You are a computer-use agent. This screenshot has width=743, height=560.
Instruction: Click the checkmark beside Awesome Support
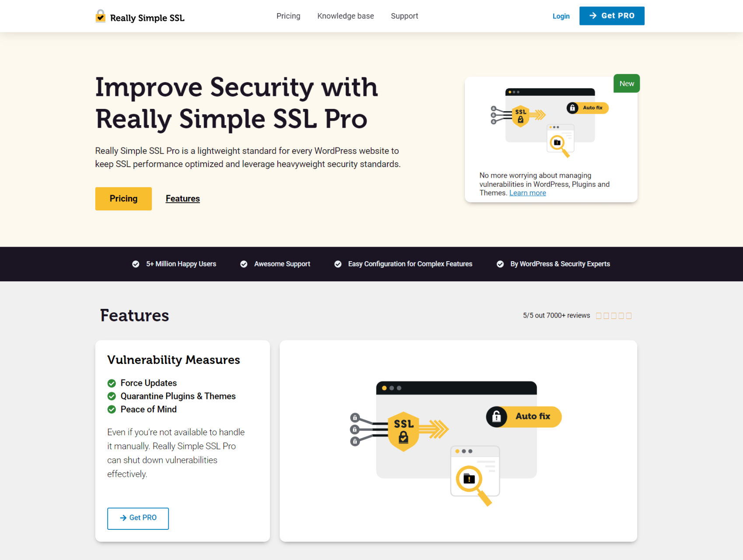click(244, 264)
